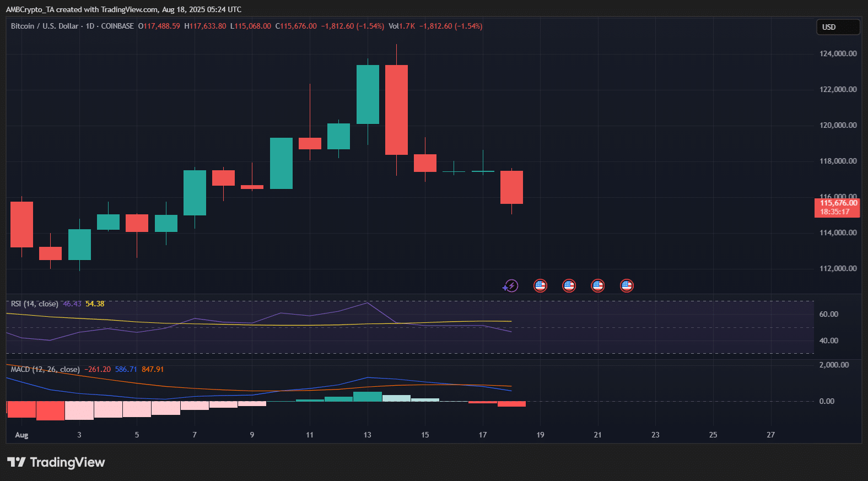Image resolution: width=868 pixels, height=481 pixels.
Task: Open the US flag event above Aug 21
Action: click(597, 285)
